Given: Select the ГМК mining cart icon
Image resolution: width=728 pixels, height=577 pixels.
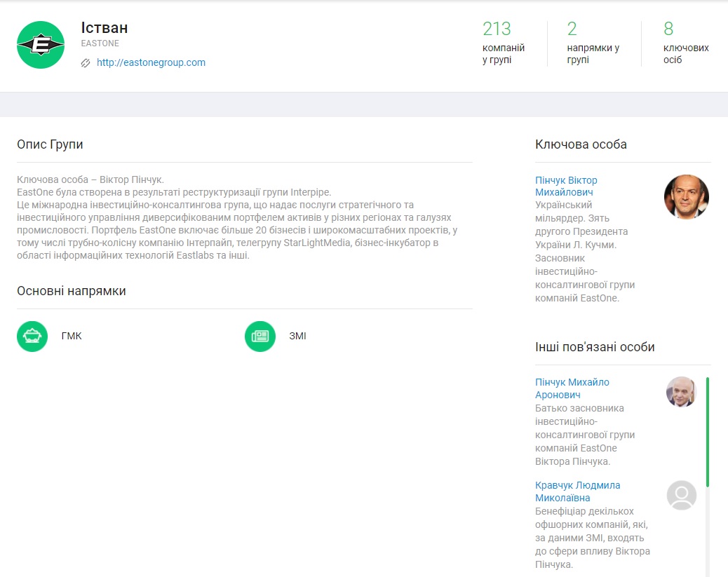Looking at the screenshot, I should point(32,336).
